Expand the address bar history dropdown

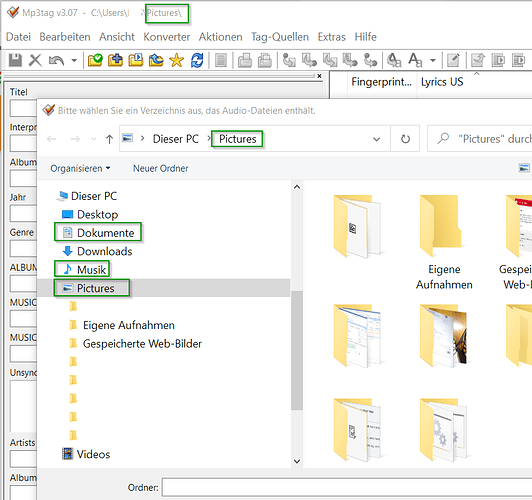point(376,139)
